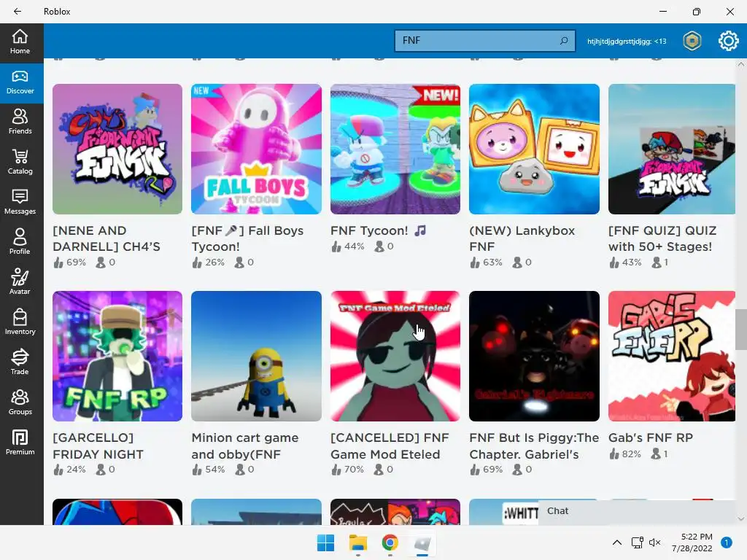Open the Lankybox FNF thumbnail
The width and height of the screenshot is (747, 560).
[x=534, y=149]
